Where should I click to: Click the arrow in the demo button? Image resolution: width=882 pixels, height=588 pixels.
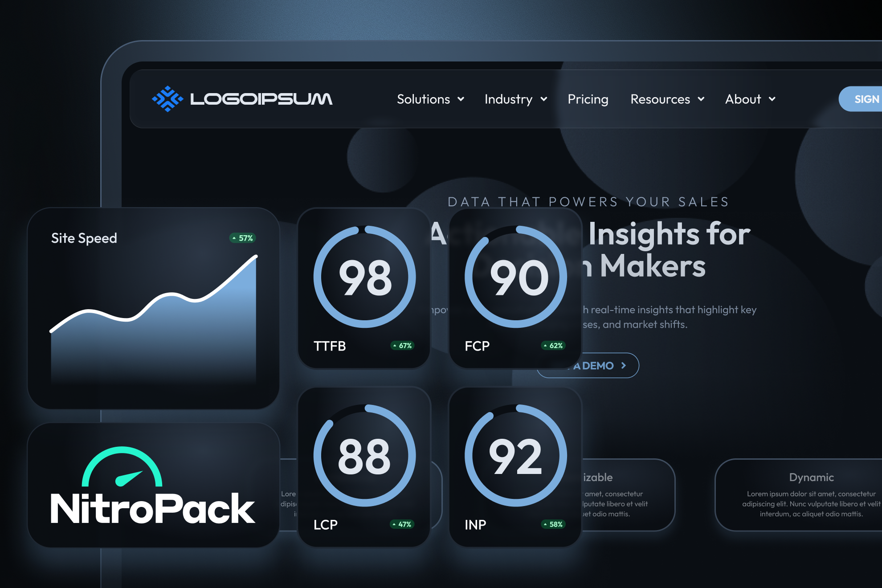point(624,366)
